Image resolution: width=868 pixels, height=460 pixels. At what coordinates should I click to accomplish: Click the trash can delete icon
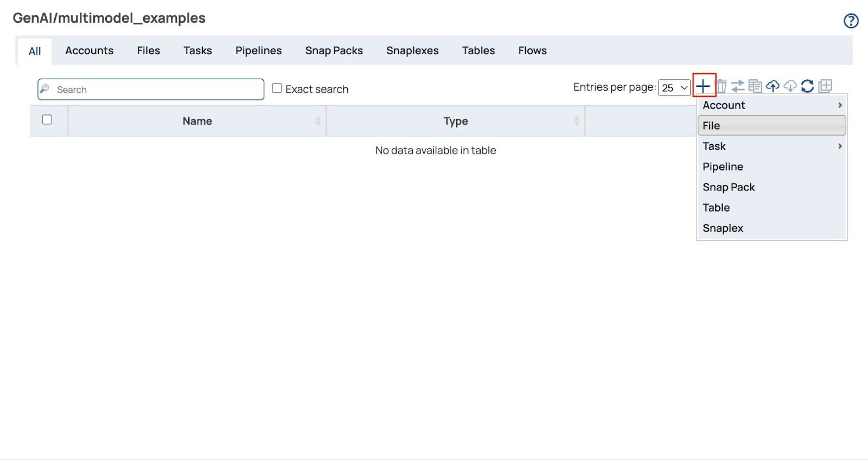721,86
